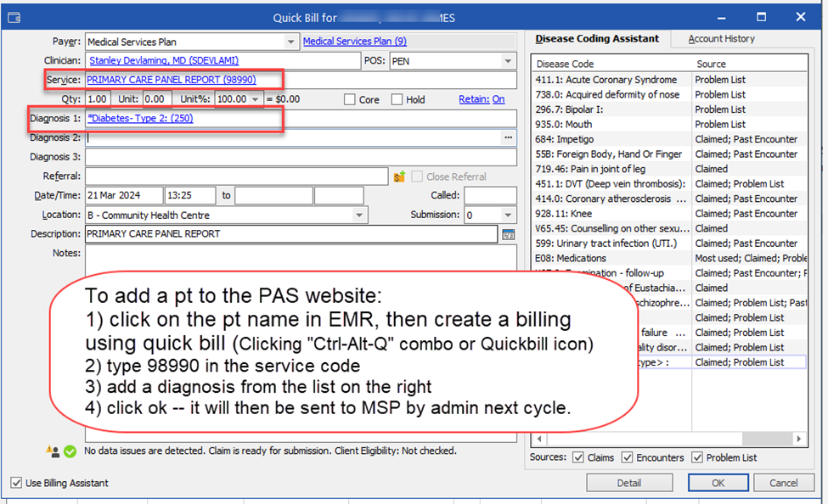828x504 pixels.
Task: Click the add referral icon beside Referral field
Action: [x=399, y=176]
